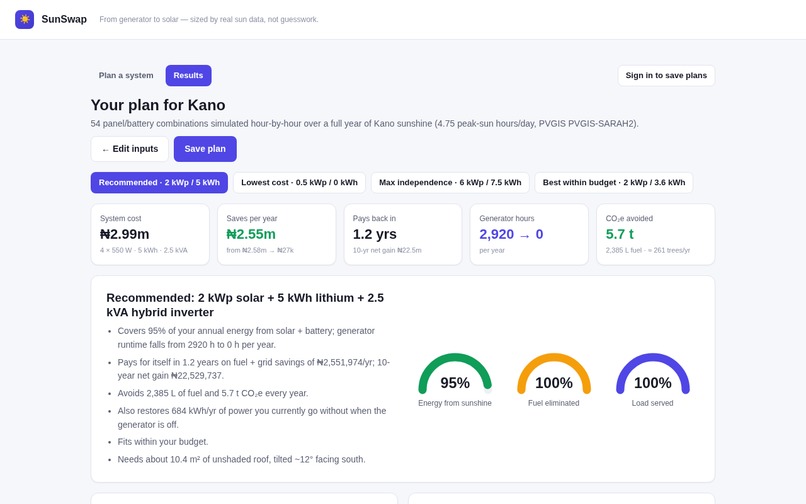The width and height of the screenshot is (806, 504).
Task: Click the Generator hours 2,920 → 0 card
Action: coord(529,235)
